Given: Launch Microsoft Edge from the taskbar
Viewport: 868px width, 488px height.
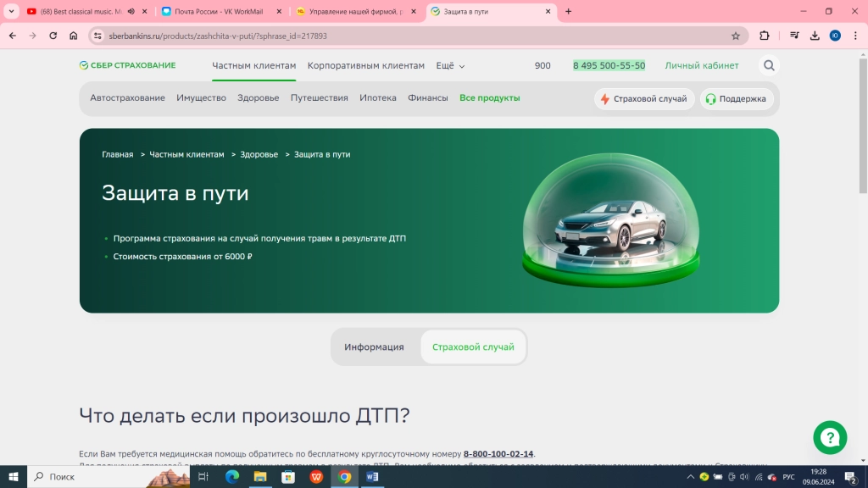Looking at the screenshot, I should point(232,476).
